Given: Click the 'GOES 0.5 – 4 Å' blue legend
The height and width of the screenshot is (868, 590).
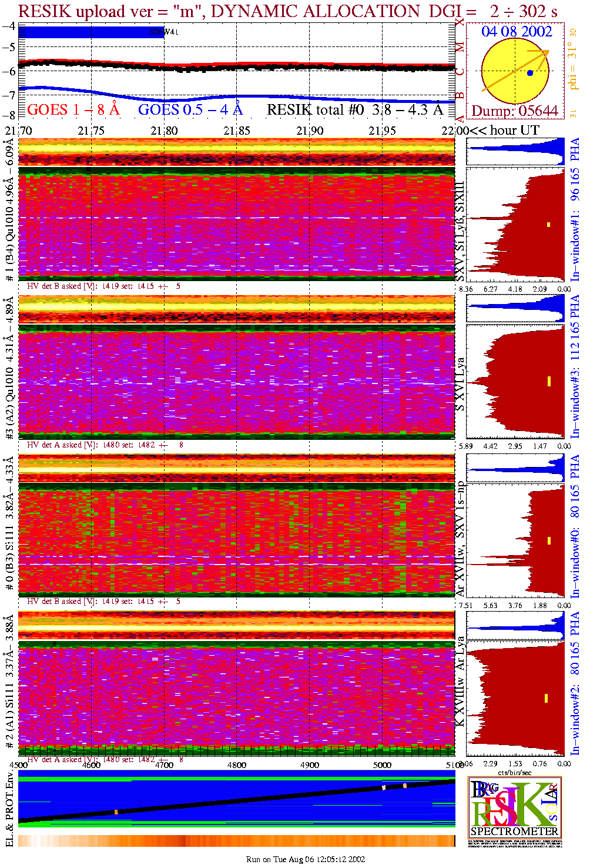Looking at the screenshot, I should click(190, 109).
